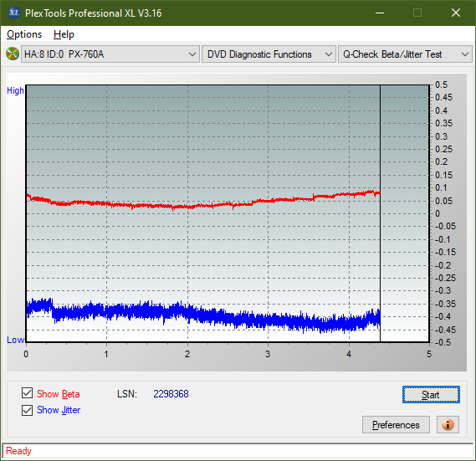Expand the Q-Check Beta/Jitter Test dropdown

click(x=405, y=54)
